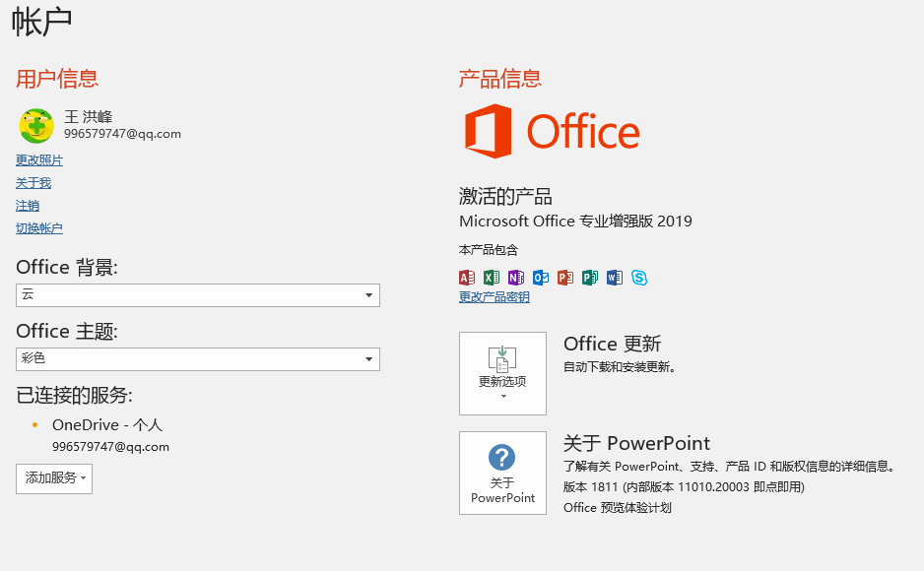This screenshot has height=571, width=924.
Task: Open the 添加服务 dropdown button
Action: pos(54,478)
